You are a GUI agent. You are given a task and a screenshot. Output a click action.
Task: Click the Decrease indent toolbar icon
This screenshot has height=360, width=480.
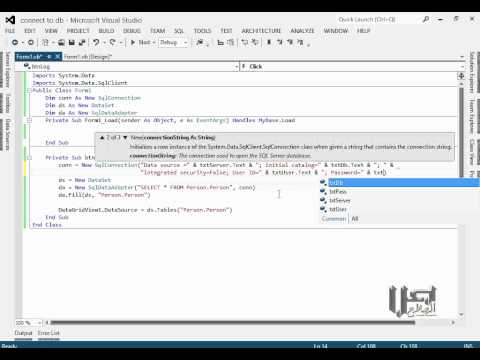(x=245, y=42)
